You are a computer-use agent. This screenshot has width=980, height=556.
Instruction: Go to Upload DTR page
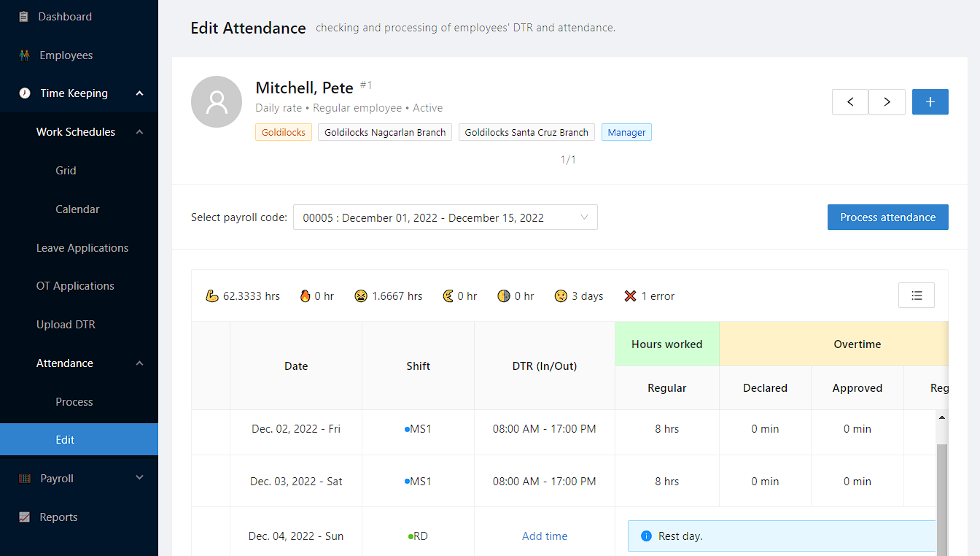(66, 325)
